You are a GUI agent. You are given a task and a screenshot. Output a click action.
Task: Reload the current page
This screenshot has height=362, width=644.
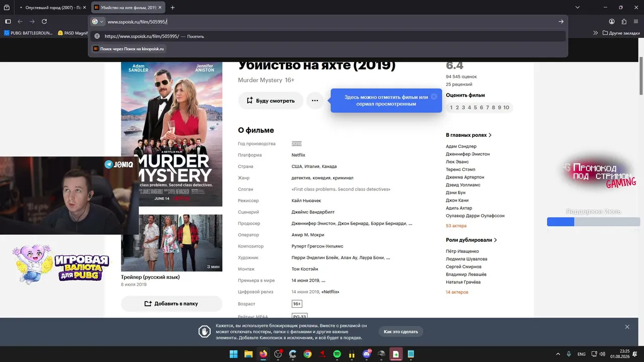(44, 22)
